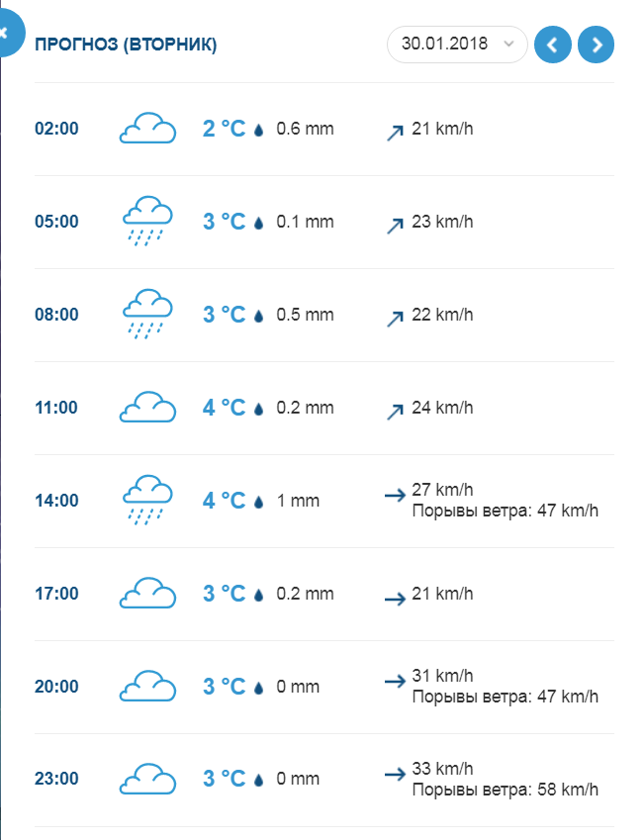Click the close X button at top-left

click(8, 34)
